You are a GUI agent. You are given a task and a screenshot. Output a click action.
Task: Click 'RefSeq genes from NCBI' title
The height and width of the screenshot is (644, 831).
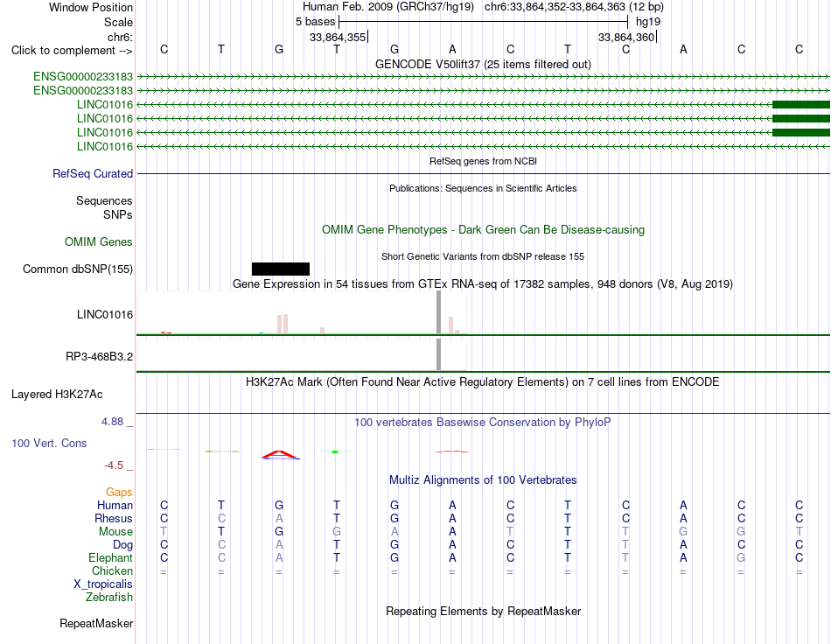[x=483, y=161]
